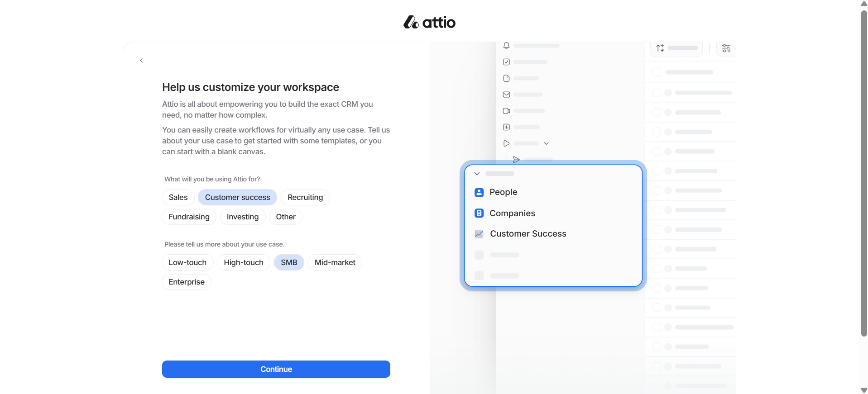
Task: Click the Companies icon in preview
Action: pyautogui.click(x=479, y=213)
